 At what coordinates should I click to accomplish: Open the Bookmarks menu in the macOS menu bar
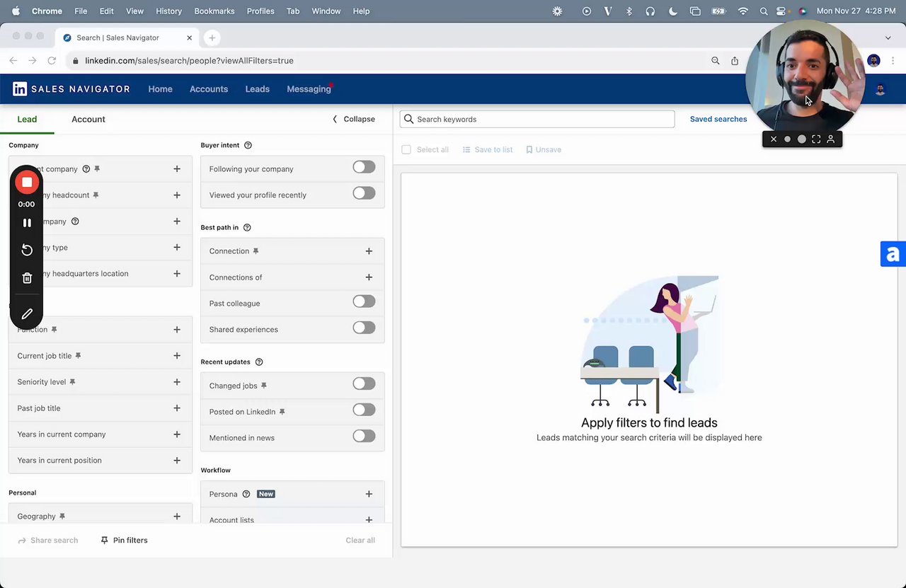[214, 11]
